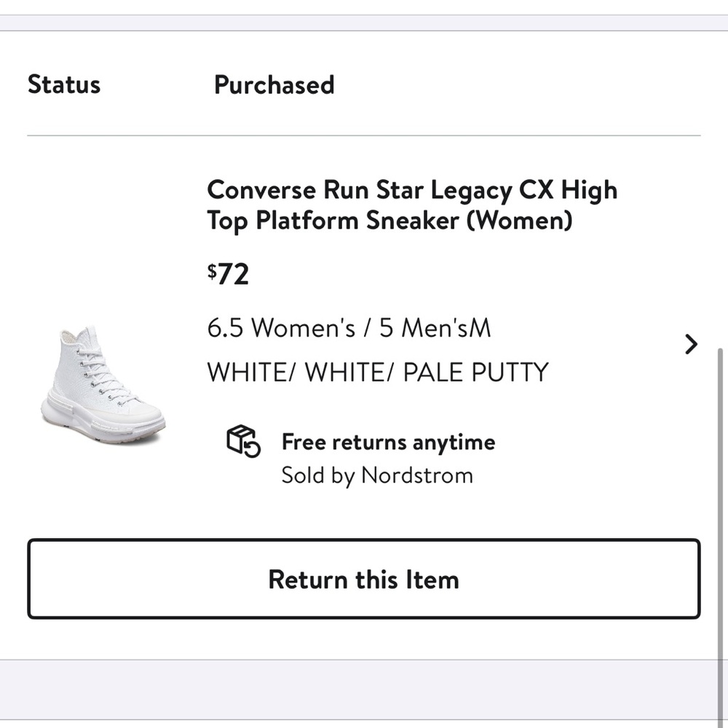Click the free returns package icon
Screen dimensions: 728x728
pyautogui.click(x=243, y=441)
